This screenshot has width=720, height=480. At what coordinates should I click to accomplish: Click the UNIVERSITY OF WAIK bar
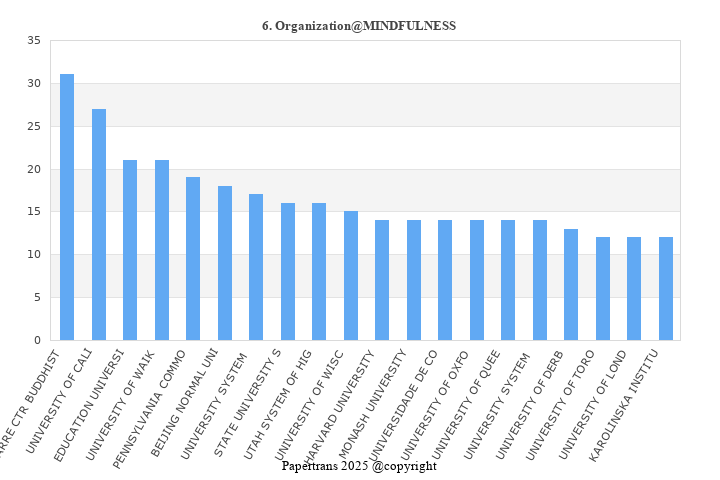pos(162,250)
